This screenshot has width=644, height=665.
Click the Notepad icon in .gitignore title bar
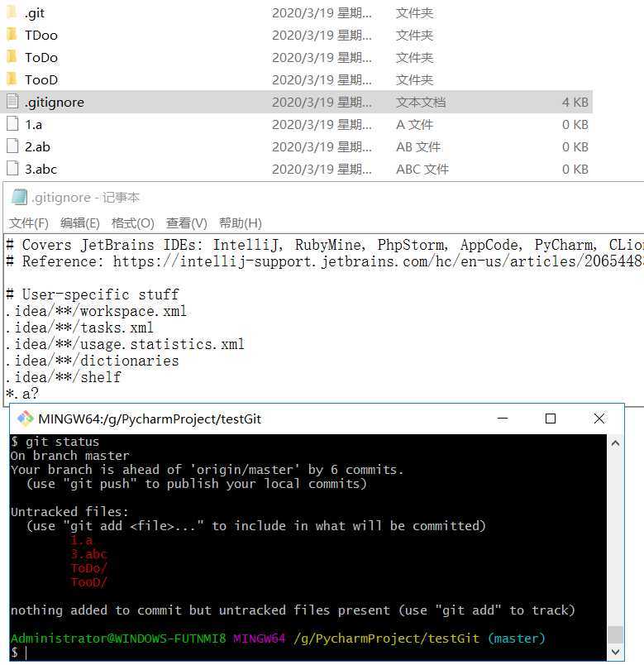point(19,197)
